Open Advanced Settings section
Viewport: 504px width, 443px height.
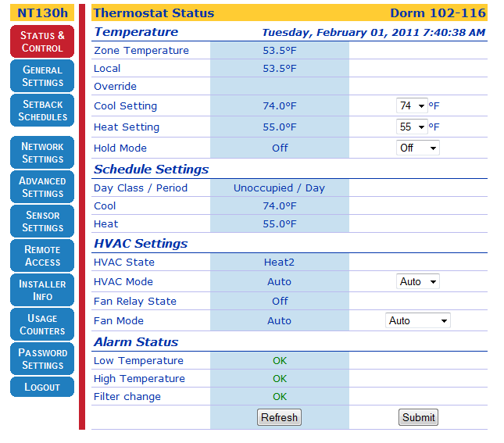[x=42, y=187]
